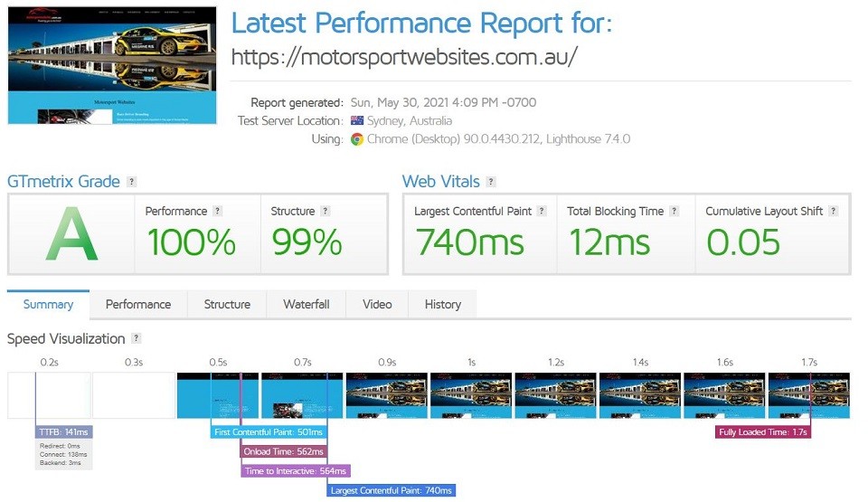Click help icon for Cumulative Layout Shift

click(x=833, y=211)
